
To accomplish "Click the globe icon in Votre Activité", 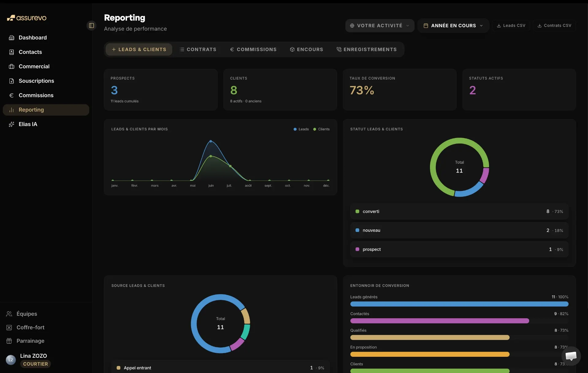I will click(x=352, y=26).
